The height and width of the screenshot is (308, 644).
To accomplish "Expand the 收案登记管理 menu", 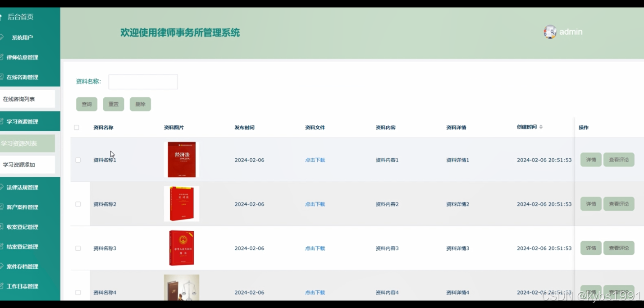I will click(30, 227).
